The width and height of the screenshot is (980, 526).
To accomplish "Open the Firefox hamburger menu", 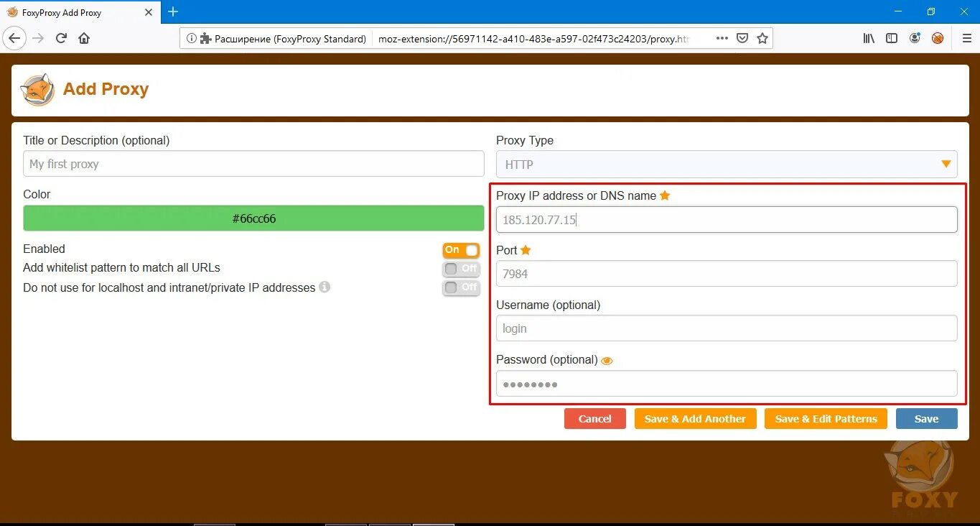I will pyautogui.click(x=966, y=38).
